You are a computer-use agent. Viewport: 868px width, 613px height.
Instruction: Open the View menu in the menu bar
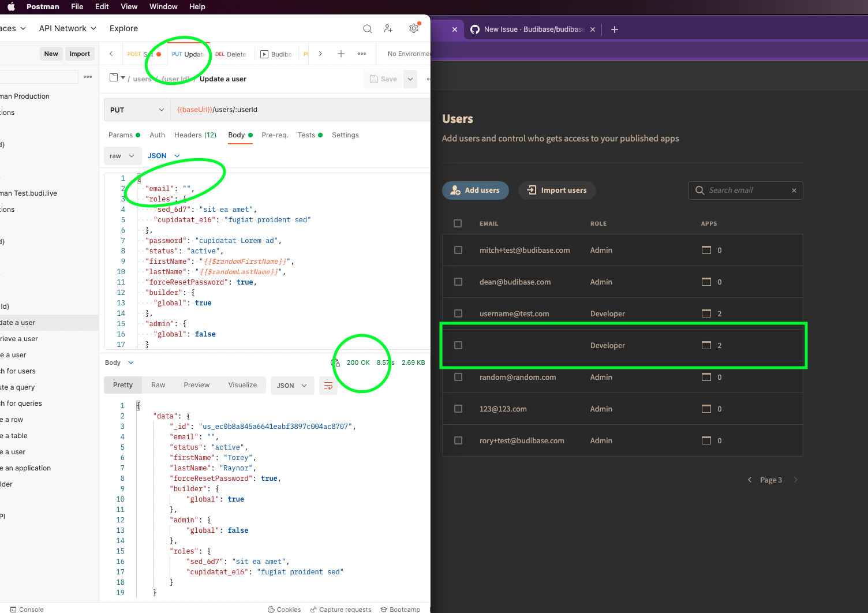[129, 6]
